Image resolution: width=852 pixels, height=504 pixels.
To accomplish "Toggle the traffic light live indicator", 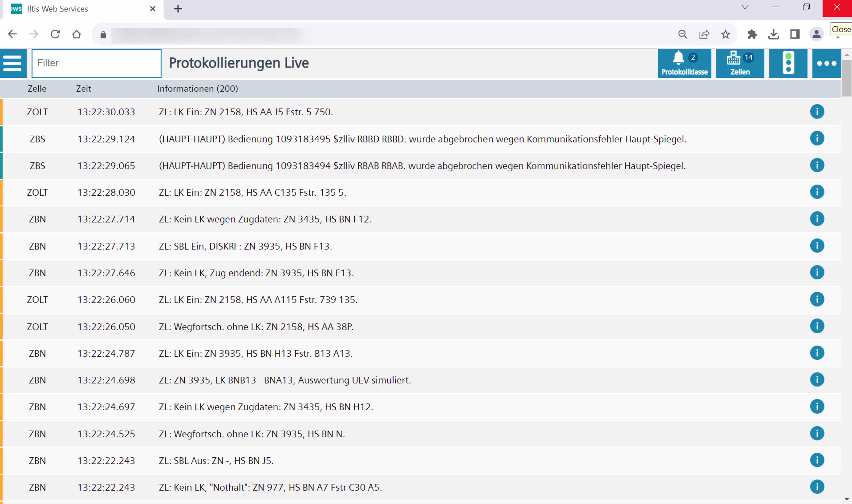I will pos(788,63).
